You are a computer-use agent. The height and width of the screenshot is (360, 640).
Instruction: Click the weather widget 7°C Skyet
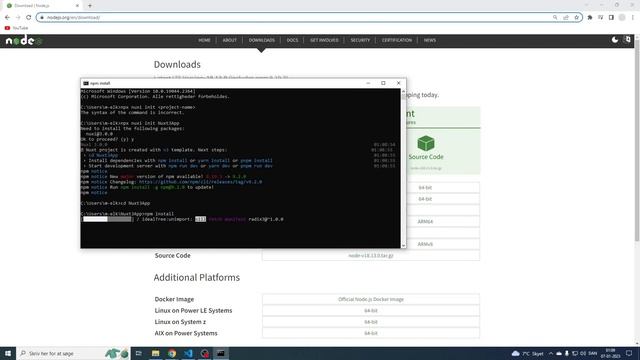tap(527, 353)
